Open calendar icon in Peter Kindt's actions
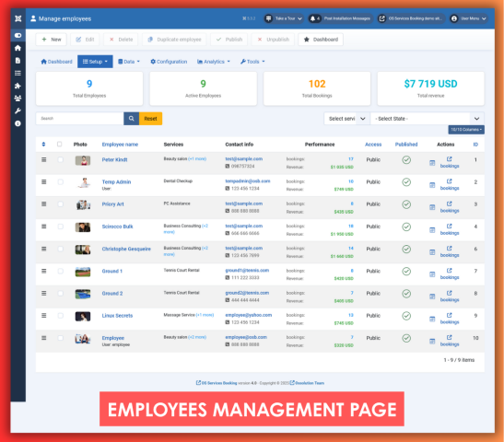 point(432,163)
